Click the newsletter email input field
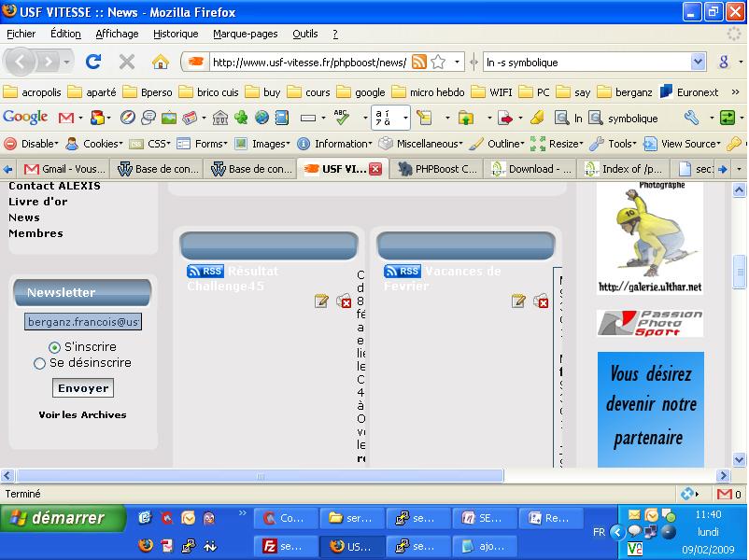Image resolution: width=749 pixels, height=560 pixels. click(83, 322)
